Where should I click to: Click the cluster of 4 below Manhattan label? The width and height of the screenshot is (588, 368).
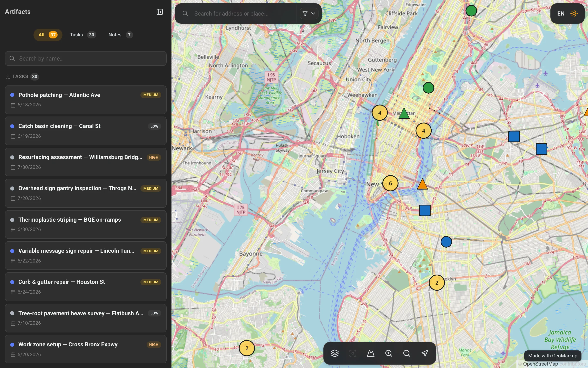pyautogui.click(x=423, y=131)
